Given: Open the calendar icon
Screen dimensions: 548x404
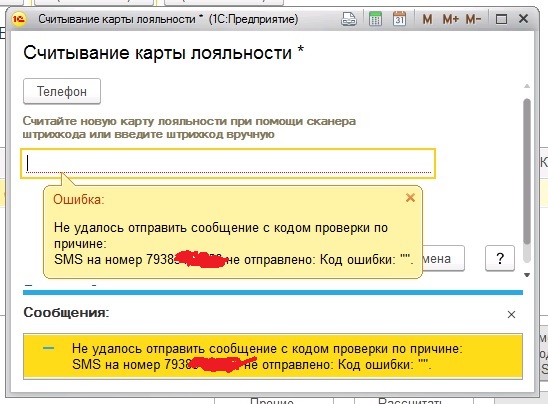Looking at the screenshot, I should (399, 19).
